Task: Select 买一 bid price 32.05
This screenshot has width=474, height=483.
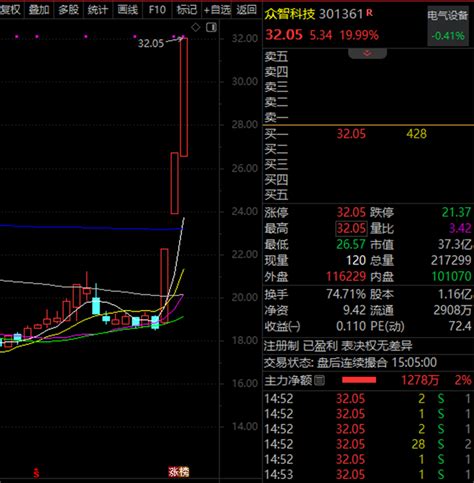Action: (x=351, y=134)
